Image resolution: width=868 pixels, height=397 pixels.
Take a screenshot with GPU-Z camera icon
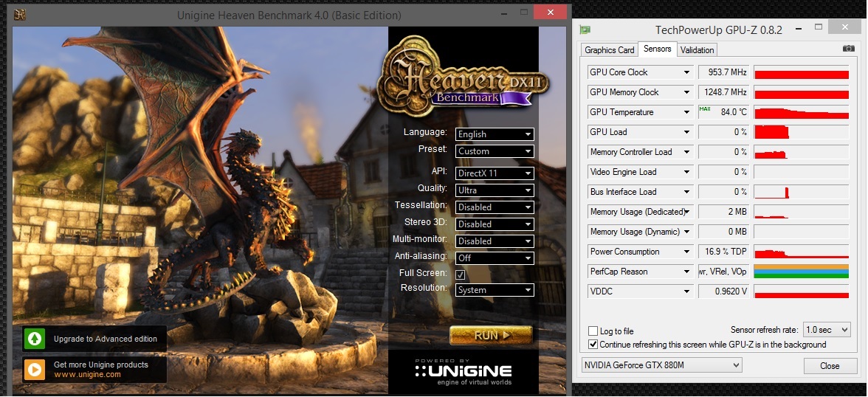[848, 49]
